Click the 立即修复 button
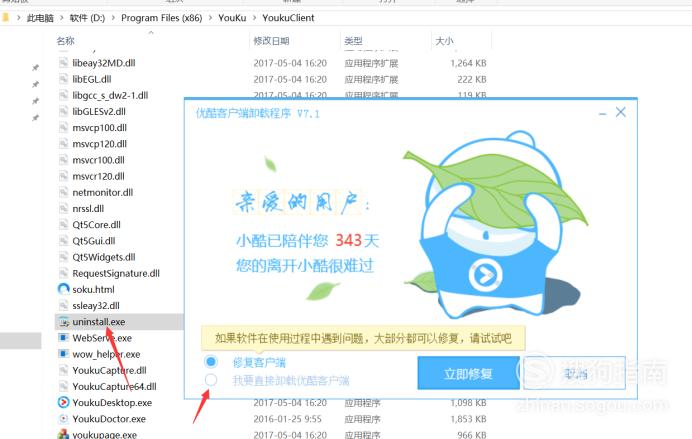692x439 pixels. [x=468, y=373]
